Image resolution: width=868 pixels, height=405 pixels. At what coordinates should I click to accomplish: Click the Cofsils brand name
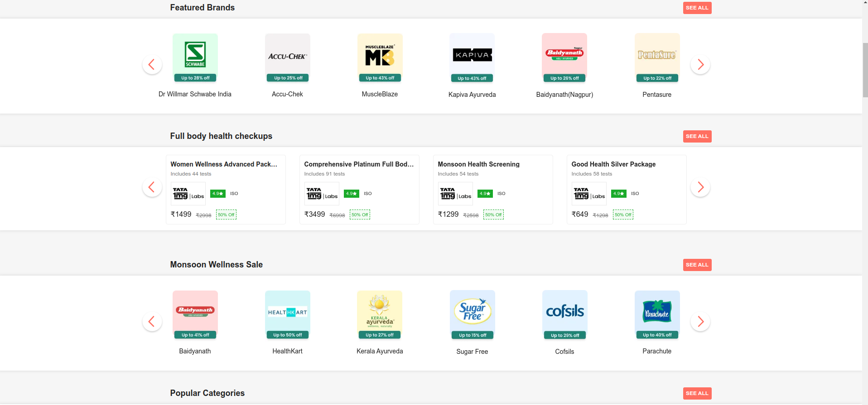(564, 352)
